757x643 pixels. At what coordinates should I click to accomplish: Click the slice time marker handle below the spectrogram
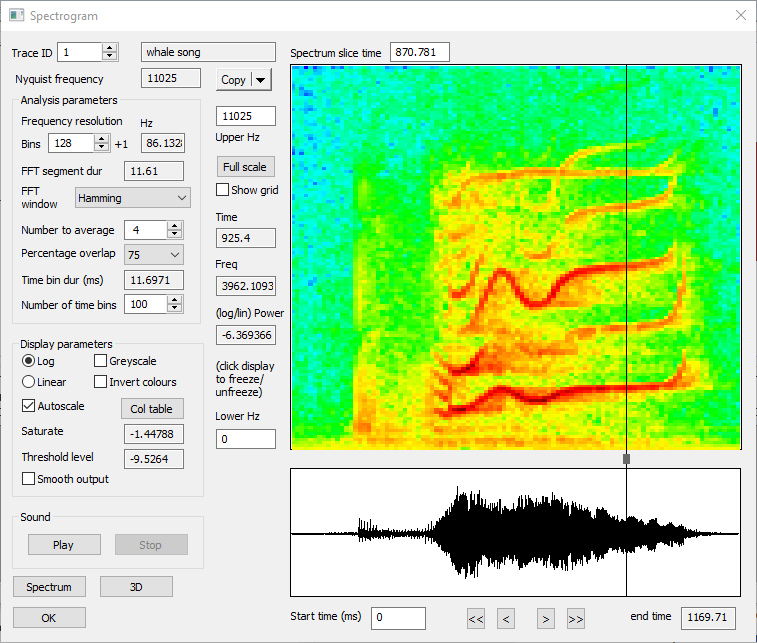coord(627,459)
